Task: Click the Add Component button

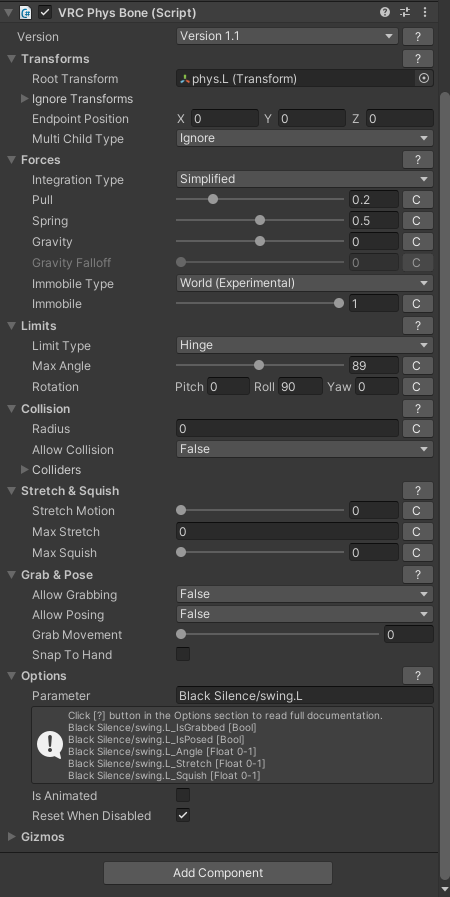Action: tap(218, 873)
